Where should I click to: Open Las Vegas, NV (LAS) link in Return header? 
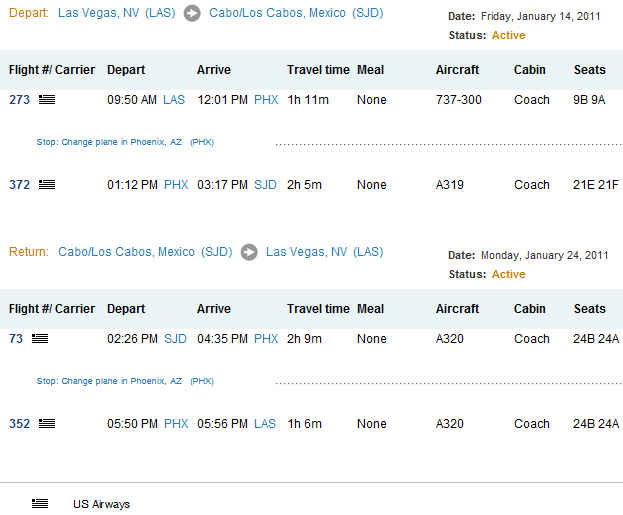pyautogui.click(x=325, y=252)
